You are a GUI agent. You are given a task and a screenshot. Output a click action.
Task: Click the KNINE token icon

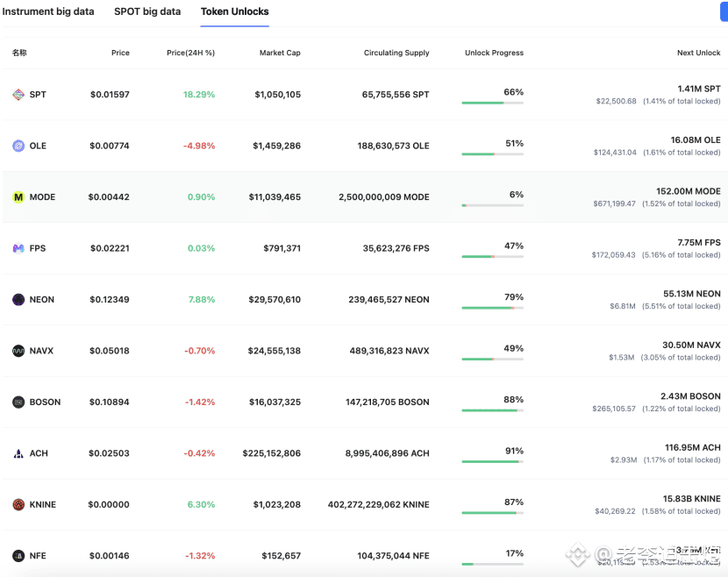[18, 505]
